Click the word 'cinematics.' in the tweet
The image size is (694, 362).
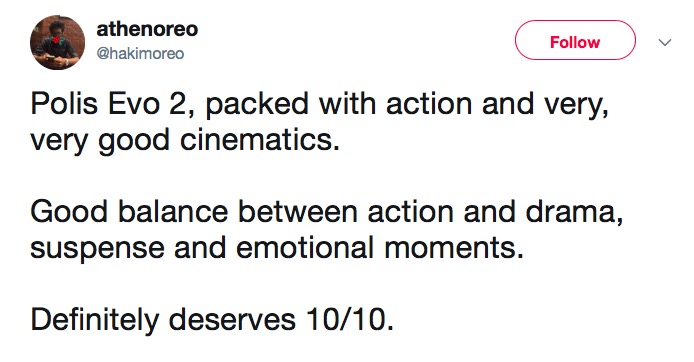click(259, 139)
